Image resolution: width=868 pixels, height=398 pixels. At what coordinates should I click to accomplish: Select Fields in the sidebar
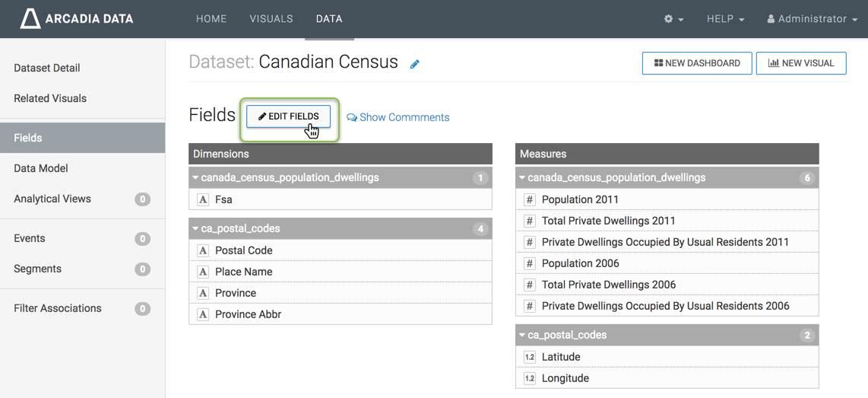tap(83, 138)
